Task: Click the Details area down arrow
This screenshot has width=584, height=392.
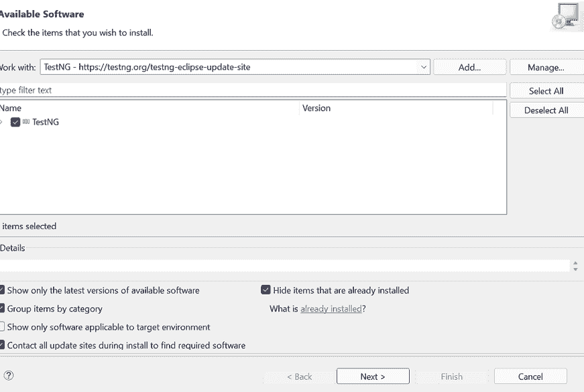Action: click(575, 269)
